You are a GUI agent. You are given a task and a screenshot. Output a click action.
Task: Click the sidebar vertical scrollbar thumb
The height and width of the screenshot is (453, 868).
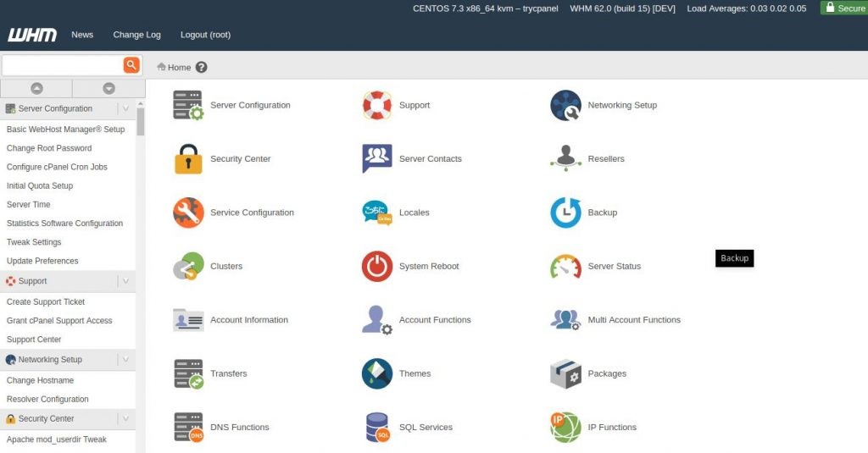(x=141, y=122)
